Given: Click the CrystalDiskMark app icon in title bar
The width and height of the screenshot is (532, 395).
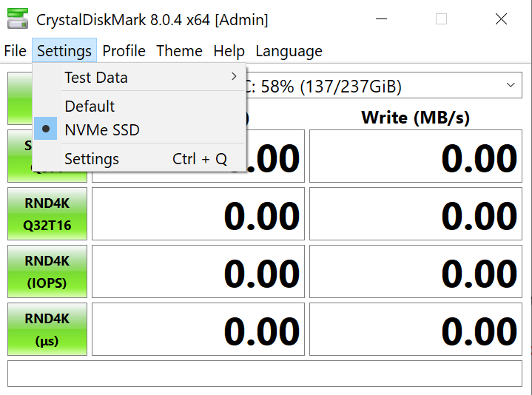Looking at the screenshot, I should click(x=18, y=19).
